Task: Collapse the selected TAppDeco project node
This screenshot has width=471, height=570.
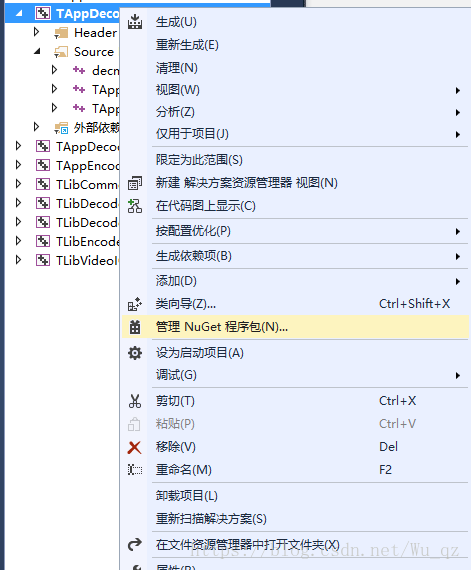Action: (19, 14)
